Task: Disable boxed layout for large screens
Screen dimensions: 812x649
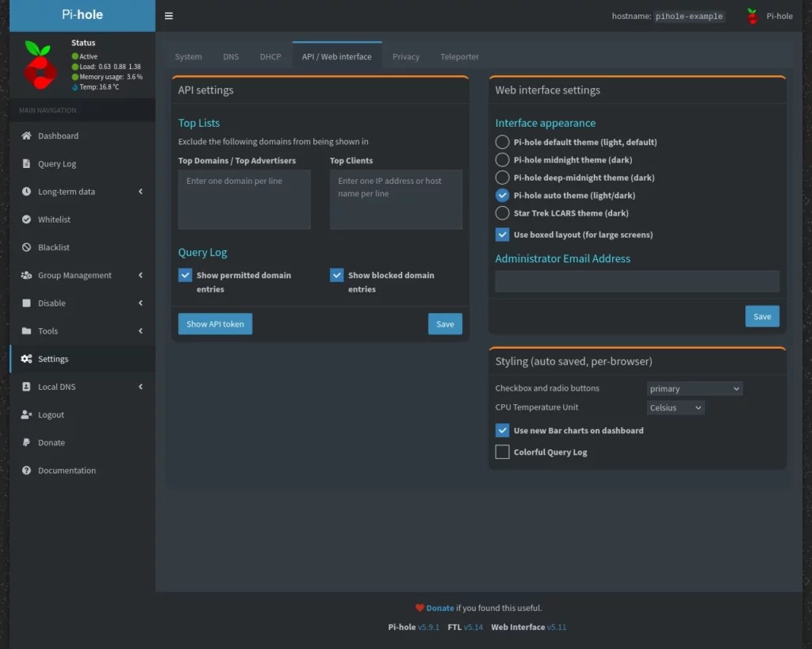Action: click(502, 234)
